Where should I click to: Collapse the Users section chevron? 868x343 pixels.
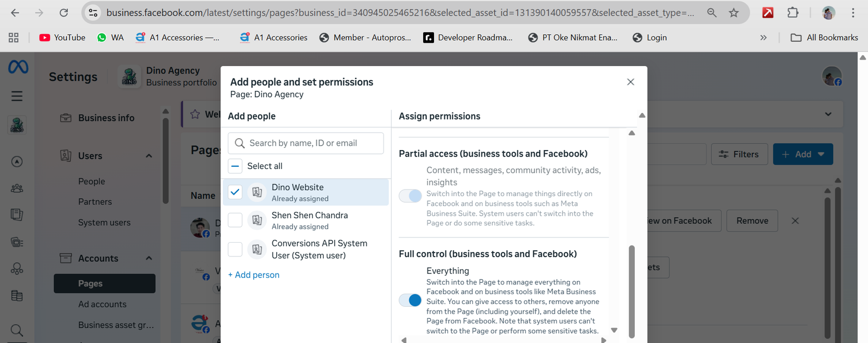[149, 156]
